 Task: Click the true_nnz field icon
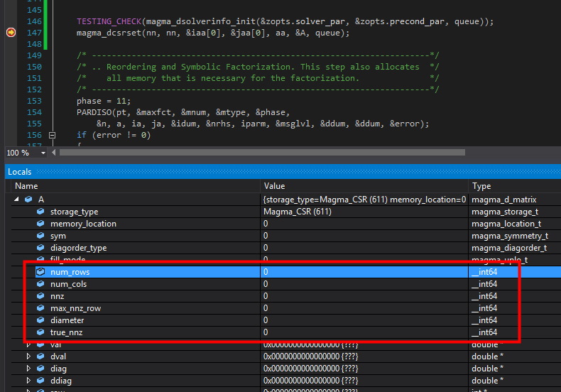pos(40,332)
